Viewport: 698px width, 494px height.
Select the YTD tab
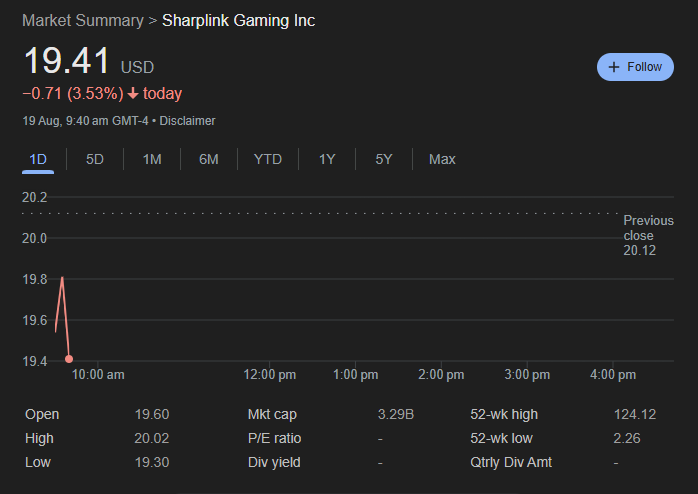pyautogui.click(x=267, y=159)
